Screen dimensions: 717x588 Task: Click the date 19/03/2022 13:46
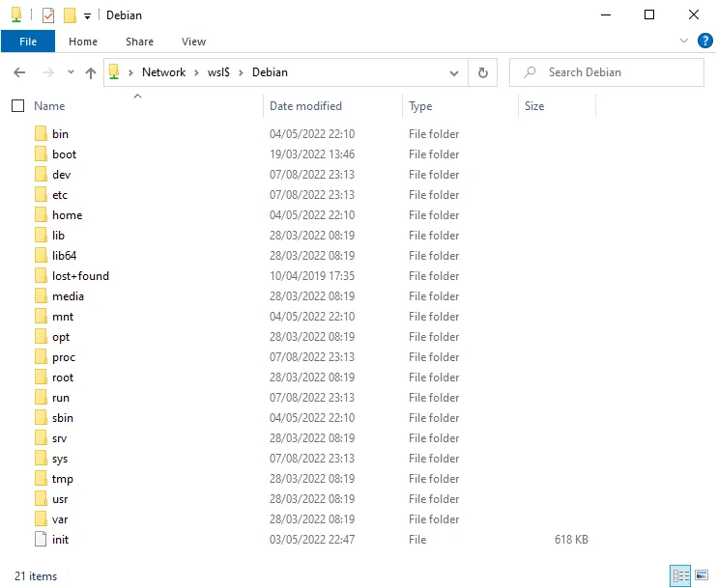pyautogui.click(x=312, y=154)
